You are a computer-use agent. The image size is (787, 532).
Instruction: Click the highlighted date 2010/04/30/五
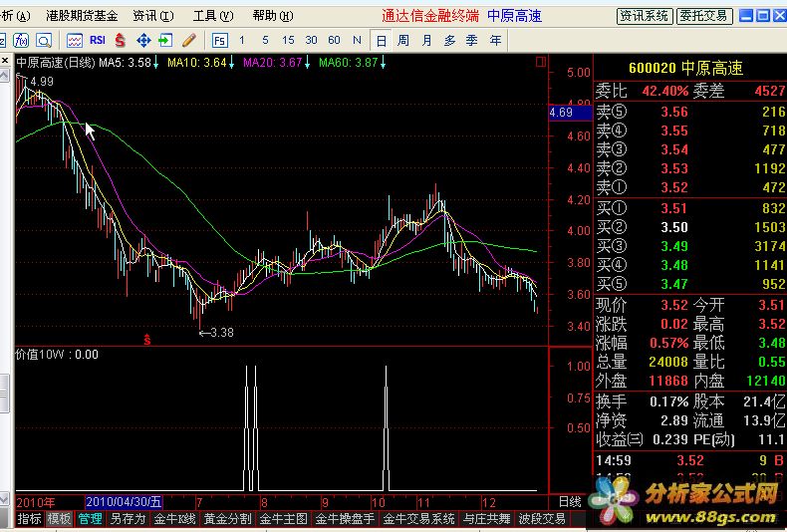124,502
